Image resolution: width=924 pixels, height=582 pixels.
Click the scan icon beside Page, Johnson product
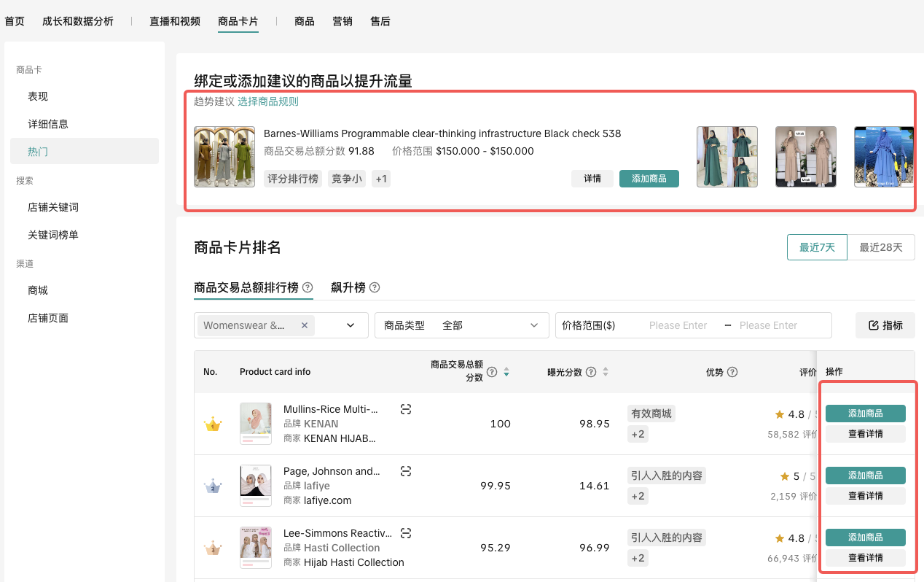pyautogui.click(x=406, y=472)
